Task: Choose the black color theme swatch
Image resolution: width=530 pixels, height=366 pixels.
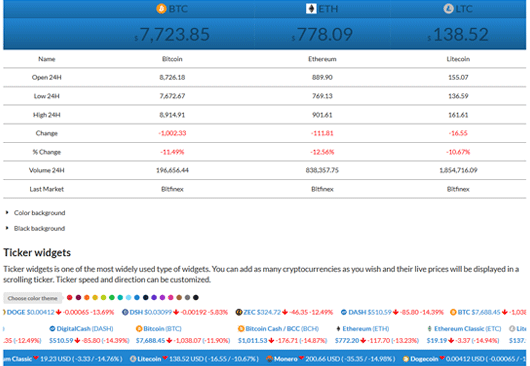Action: coord(196,297)
